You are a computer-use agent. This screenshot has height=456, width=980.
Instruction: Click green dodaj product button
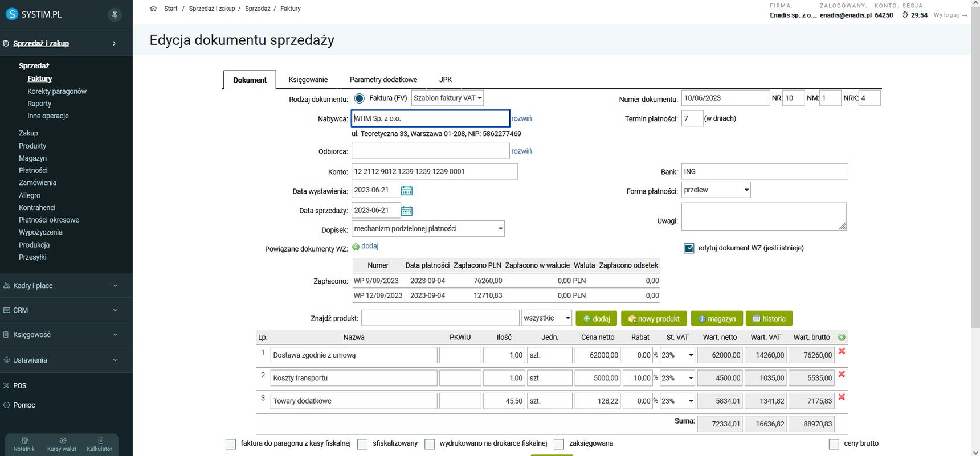[x=597, y=319]
